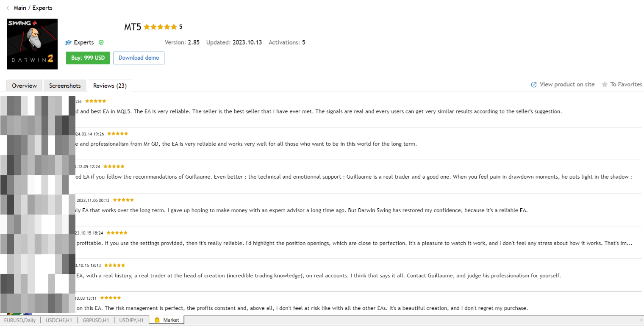Click the Download demo button
The width and height of the screenshot is (644, 326).
click(x=139, y=58)
